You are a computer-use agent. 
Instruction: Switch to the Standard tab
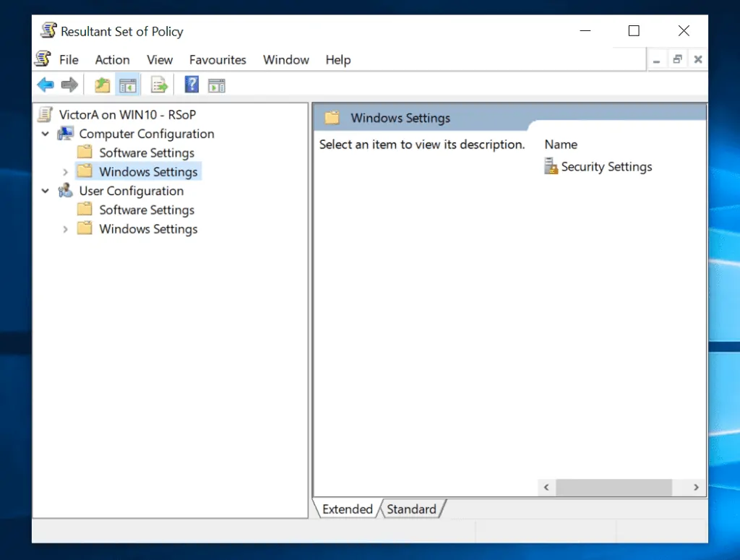pyautogui.click(x=411, y=509)
